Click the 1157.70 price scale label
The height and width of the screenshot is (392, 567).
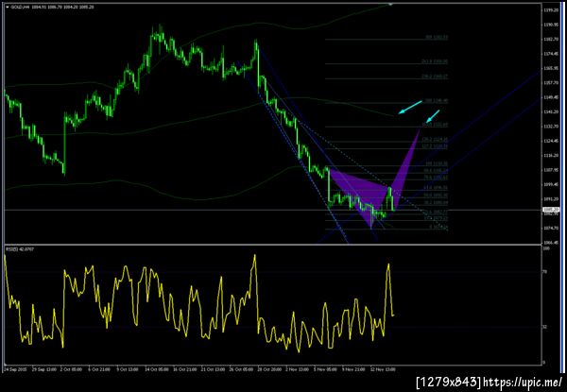point(551,82)
